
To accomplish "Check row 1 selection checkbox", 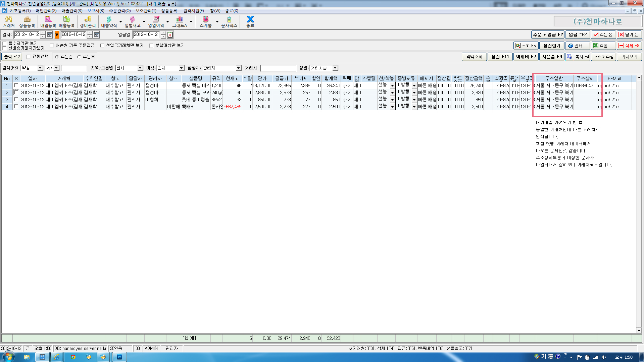I will coord(16,85).
